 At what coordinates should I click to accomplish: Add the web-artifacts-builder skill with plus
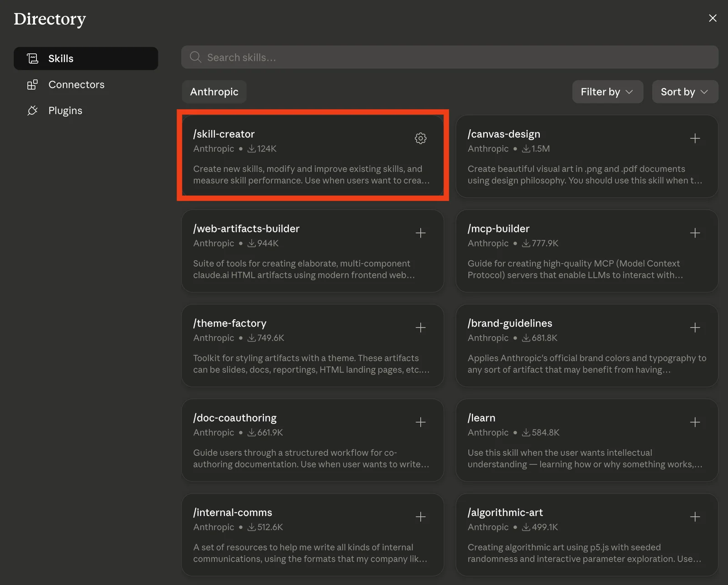tap(420, 233)
